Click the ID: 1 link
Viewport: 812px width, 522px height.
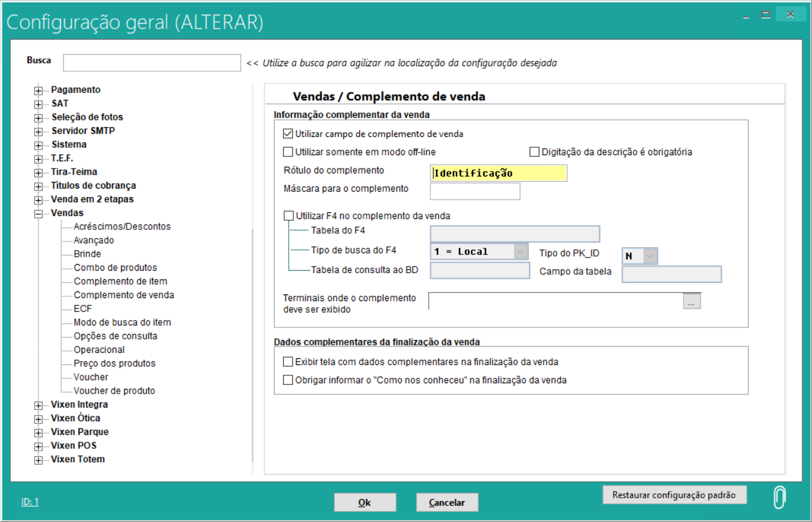[x=30, y=502]
